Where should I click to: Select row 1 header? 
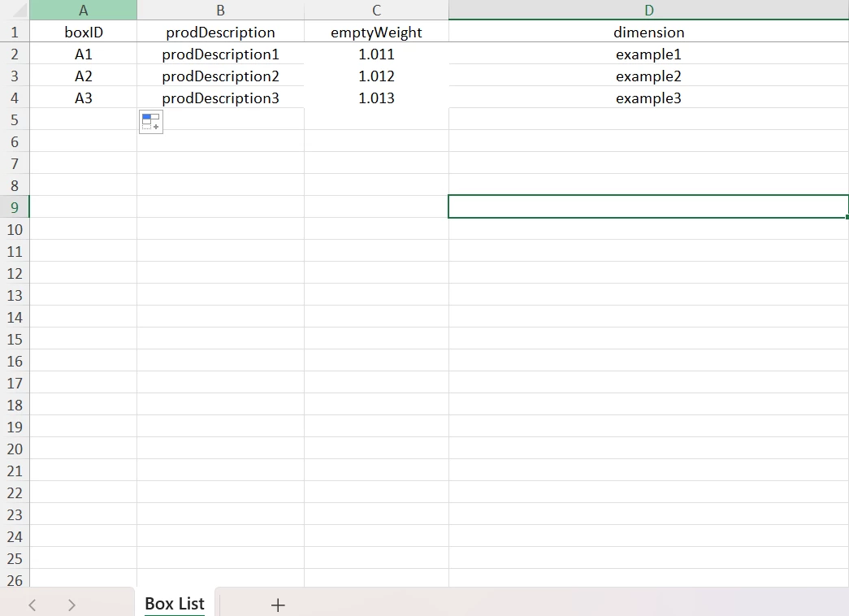[x=15, y=32]
